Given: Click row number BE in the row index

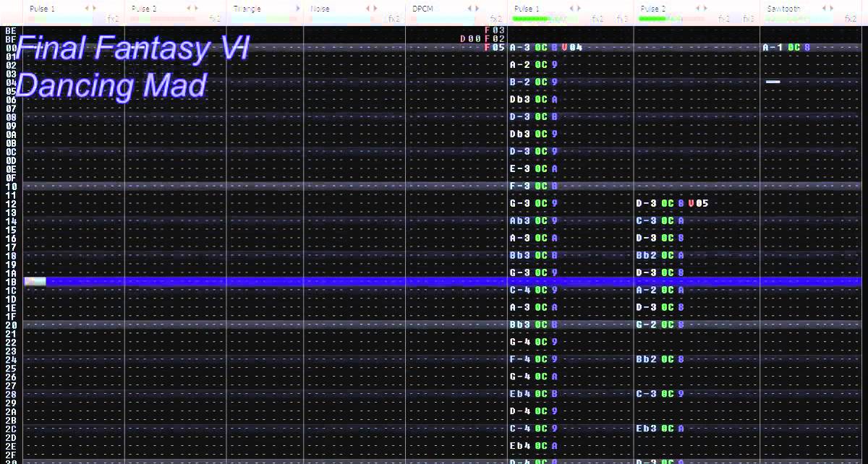Looking at the screenshot, I should pyautogui.click(x=11, y=30).
